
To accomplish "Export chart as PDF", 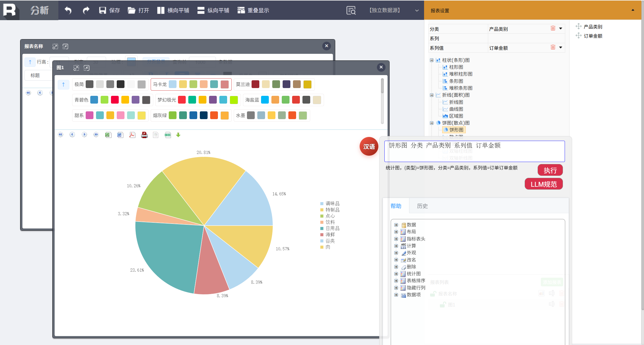I will (132, 135).
